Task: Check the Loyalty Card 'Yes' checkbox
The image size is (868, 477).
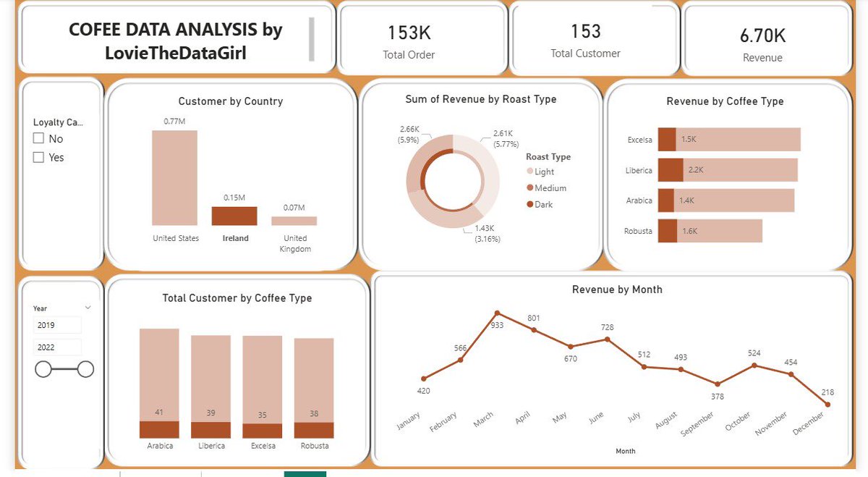Action: (x=39, y=157)
